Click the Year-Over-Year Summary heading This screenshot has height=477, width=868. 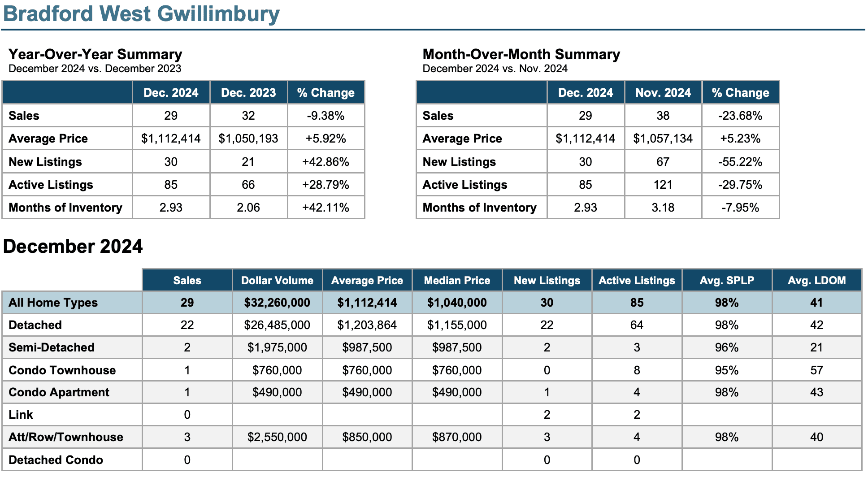(x=95, y=54)
